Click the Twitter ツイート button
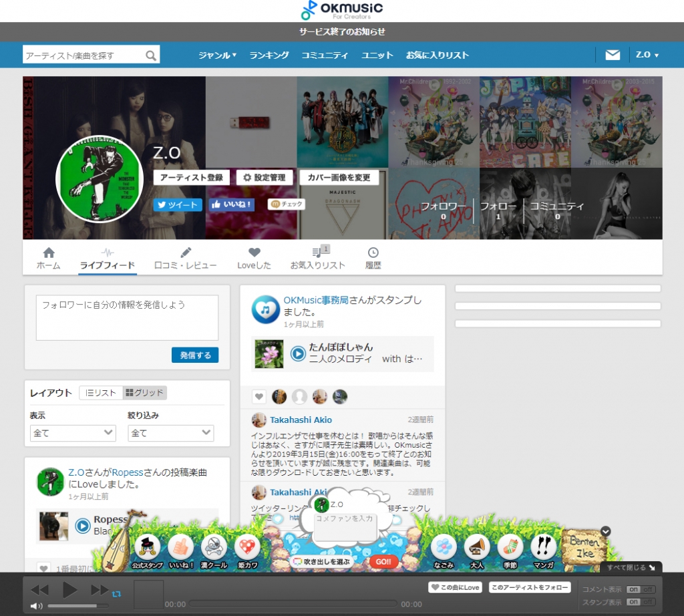The width and height of the screenshot is (684, 616). (x=178, y=204)
